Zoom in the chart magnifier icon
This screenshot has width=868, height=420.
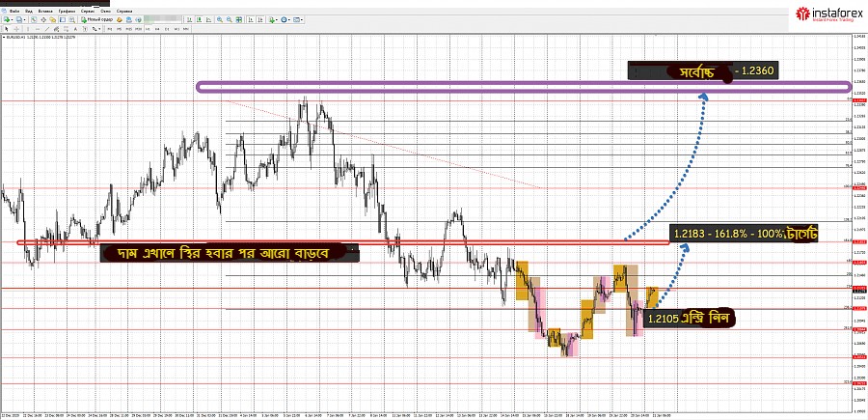[x=219, y=20]
